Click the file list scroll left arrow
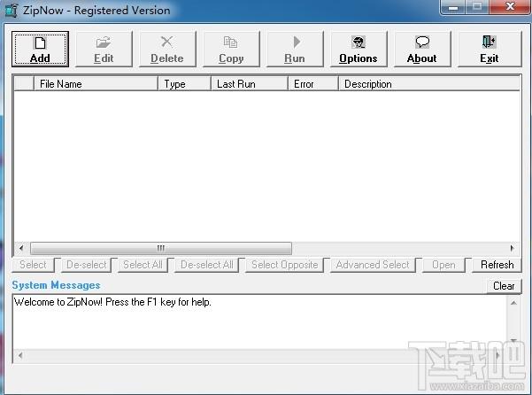Viewport: 532px width, 395px height. tap(21, 248)
